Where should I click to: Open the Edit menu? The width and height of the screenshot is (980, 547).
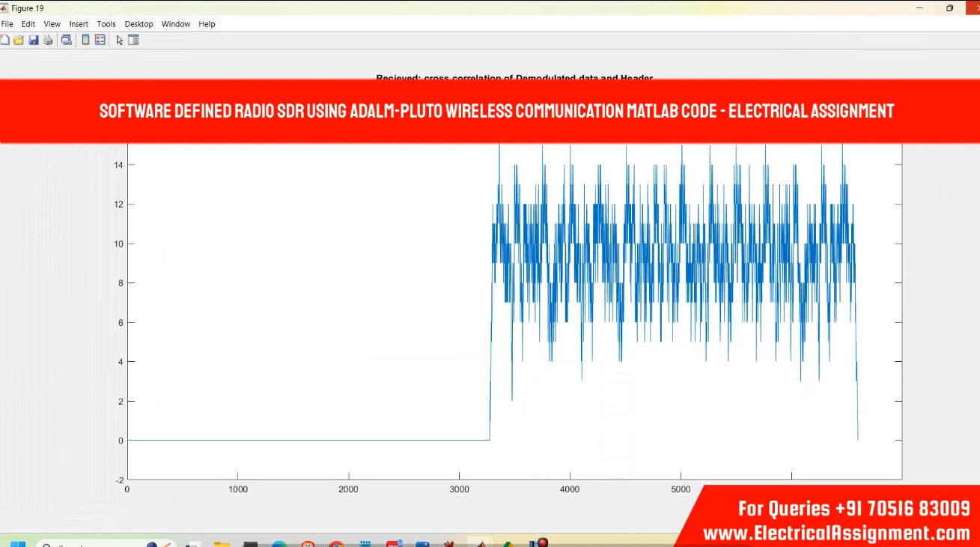coord(28,24)
